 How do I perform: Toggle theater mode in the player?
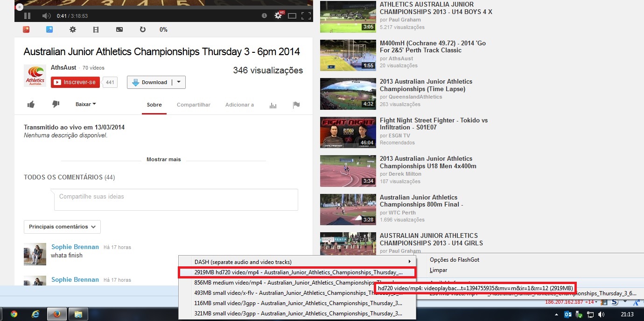point(292,16)
